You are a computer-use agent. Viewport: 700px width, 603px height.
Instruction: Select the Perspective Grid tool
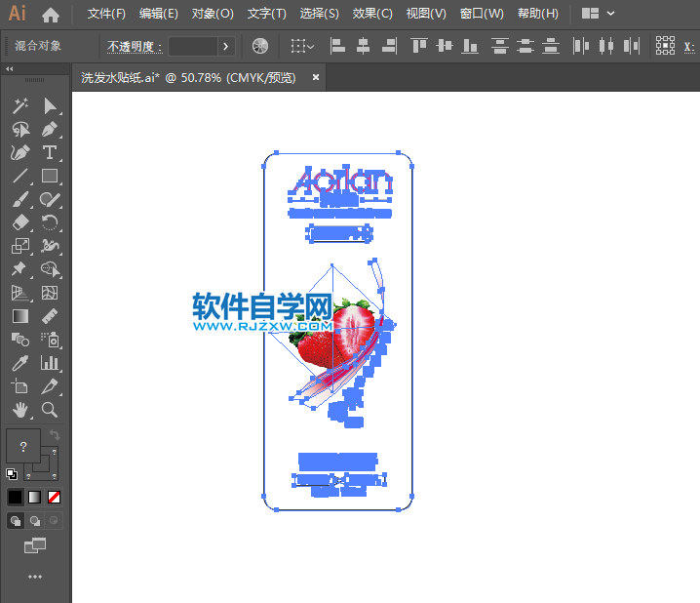(x=20, y=293)
